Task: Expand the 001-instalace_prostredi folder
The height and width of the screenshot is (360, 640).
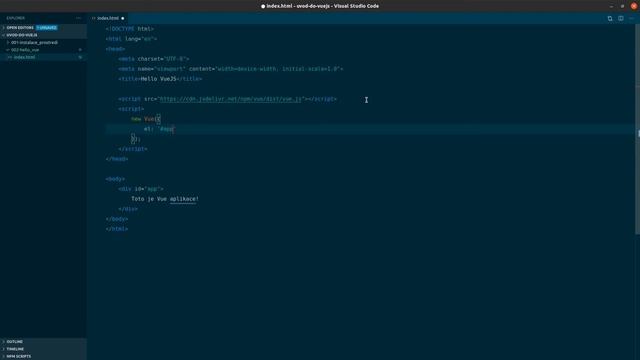Action: [34, 42]
